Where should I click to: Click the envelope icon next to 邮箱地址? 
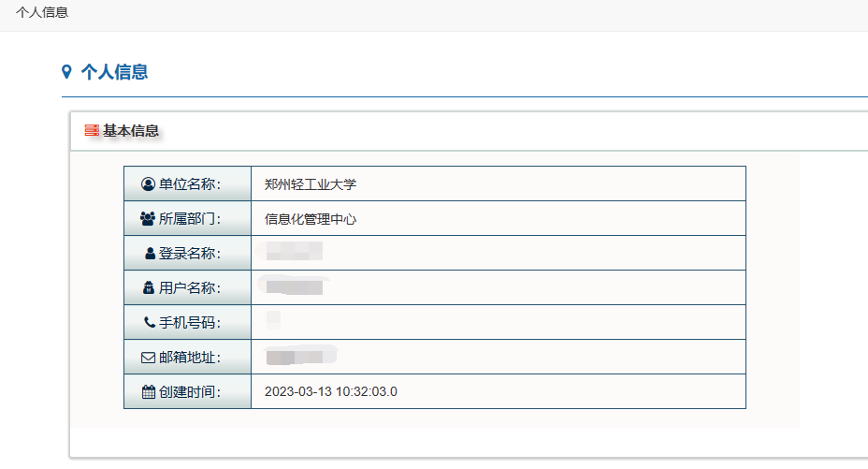(x=148, y=358)
